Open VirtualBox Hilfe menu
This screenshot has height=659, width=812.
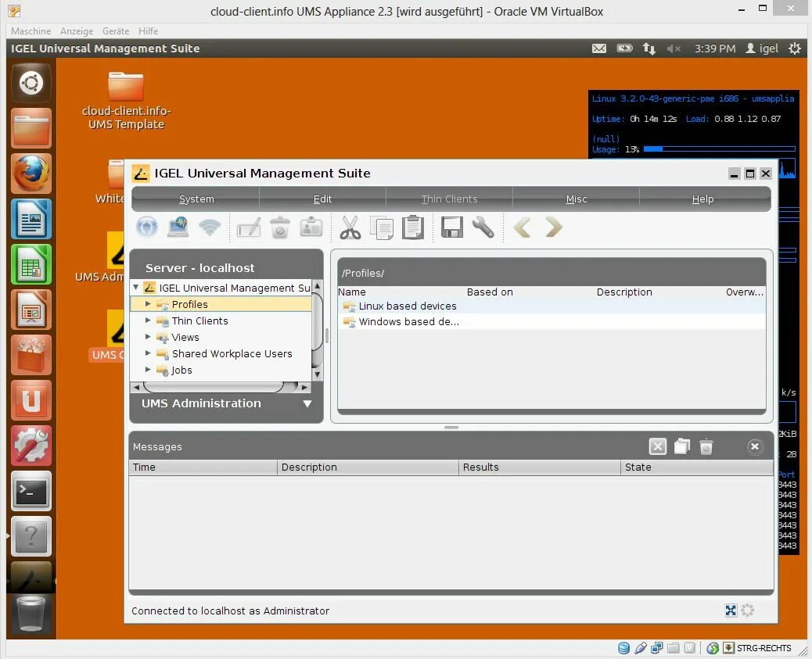pyautogui.click(x=148, y=31)
